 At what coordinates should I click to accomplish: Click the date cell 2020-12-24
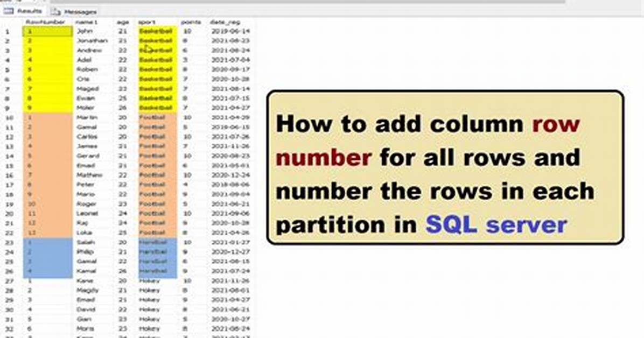[230, 175]
